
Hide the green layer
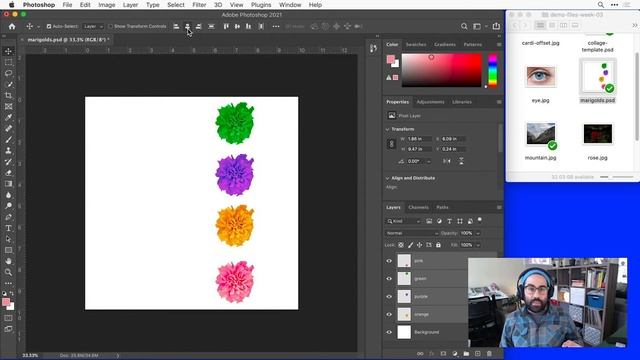click(389, 279)
